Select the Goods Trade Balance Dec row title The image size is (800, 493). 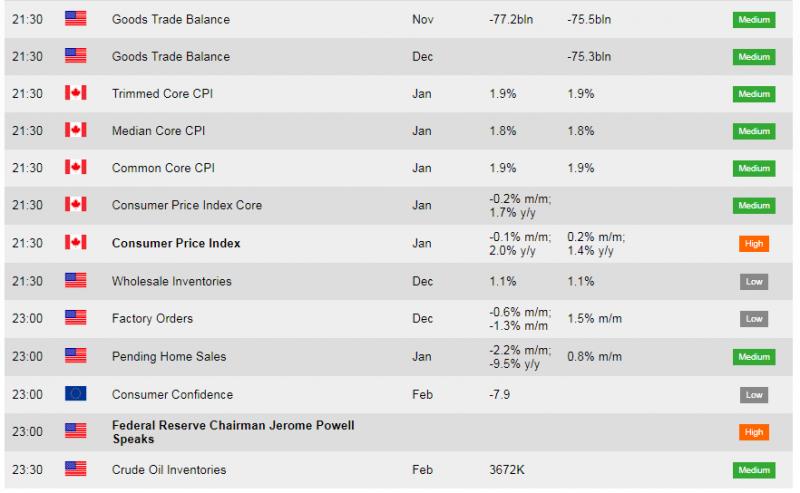[x=171, y=56]
